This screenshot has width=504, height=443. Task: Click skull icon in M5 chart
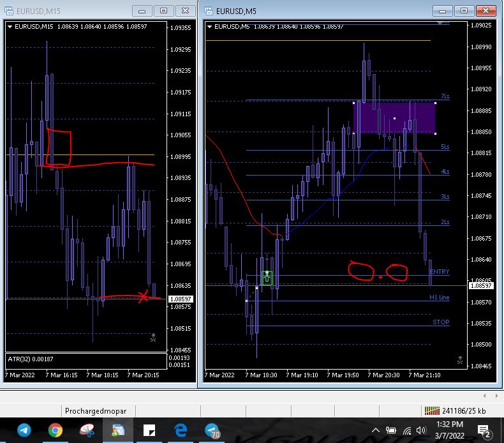click(460, 360)
